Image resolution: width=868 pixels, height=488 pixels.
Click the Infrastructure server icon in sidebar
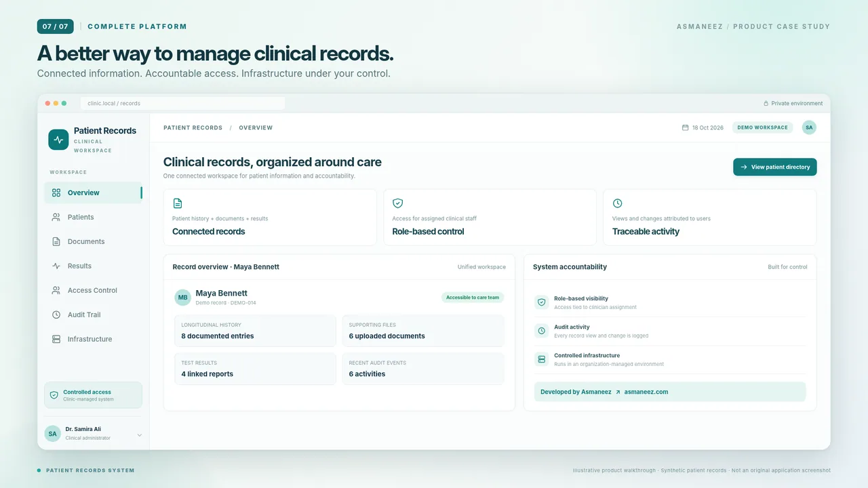click(x=56, y=339)
